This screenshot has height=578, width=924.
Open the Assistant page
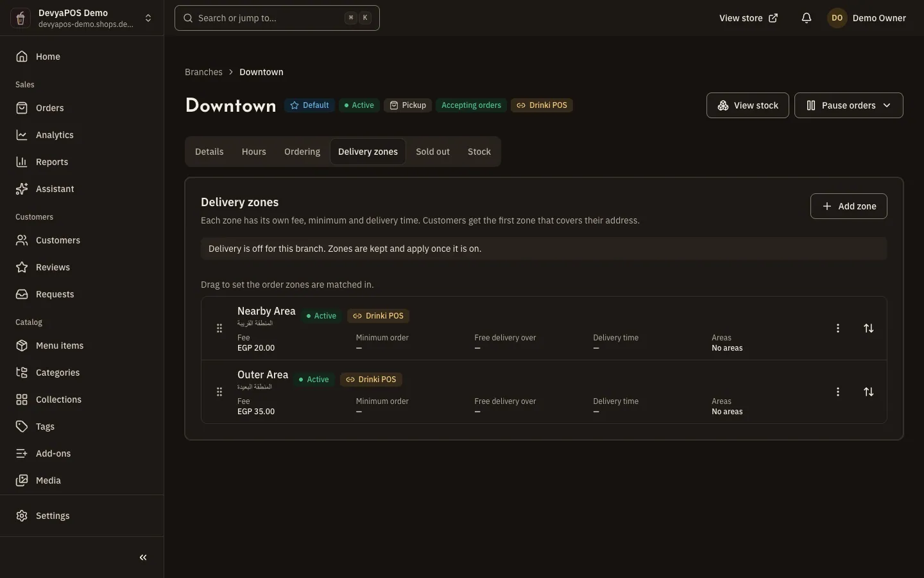(x=81, y=189)
